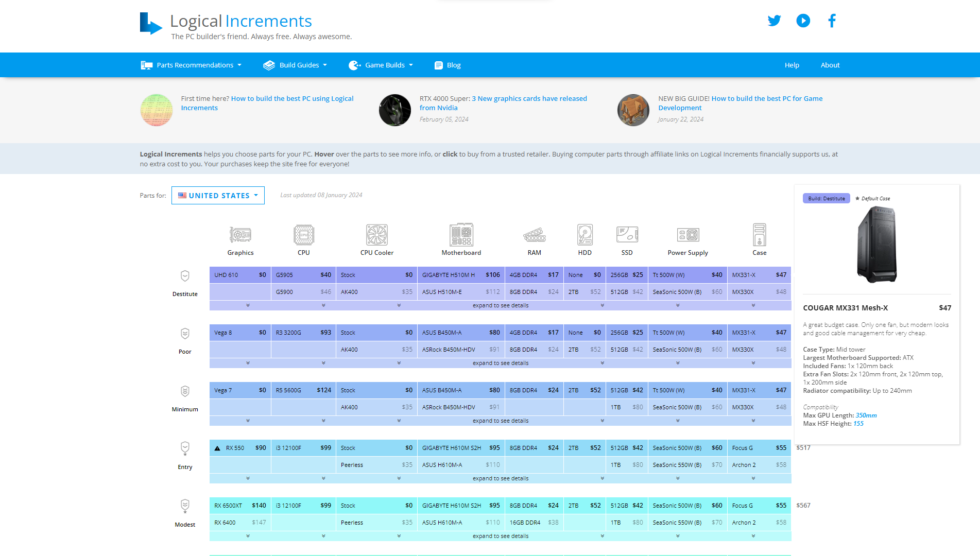Open the YouTube play icon link

803,21
